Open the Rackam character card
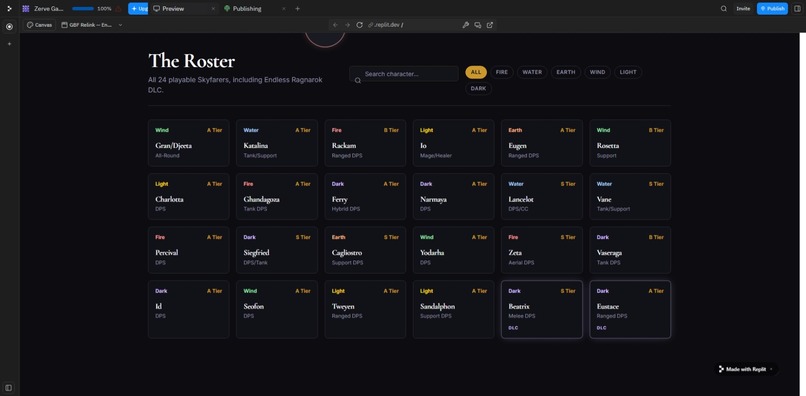Image resolution: width=806 pixels, height=396 pixels. (x=365, y=143)
